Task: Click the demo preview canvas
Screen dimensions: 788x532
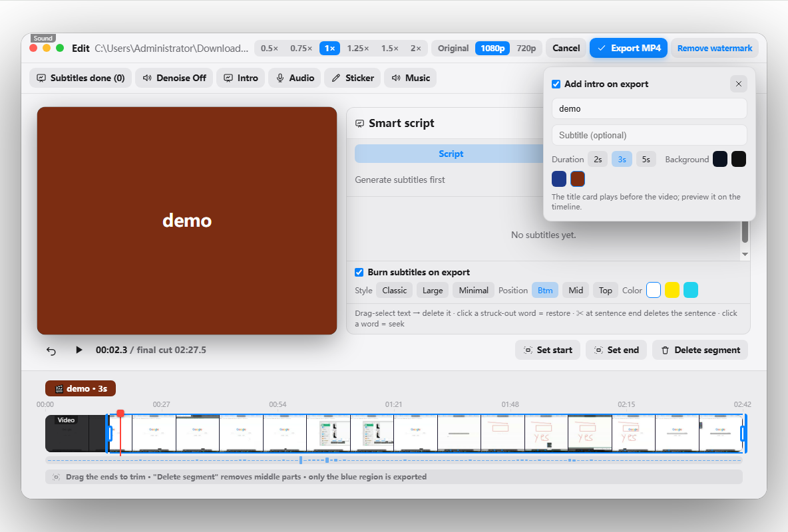Action: click(x=187, y=221)
